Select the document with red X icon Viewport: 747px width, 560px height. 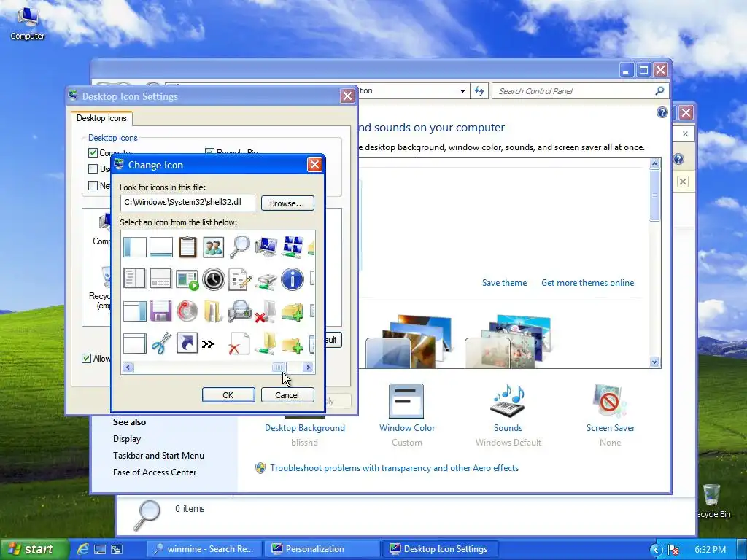coord(239,343)
